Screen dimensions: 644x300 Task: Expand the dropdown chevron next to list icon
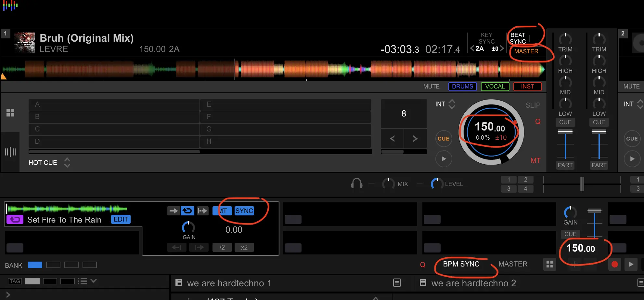coord(94,281)
